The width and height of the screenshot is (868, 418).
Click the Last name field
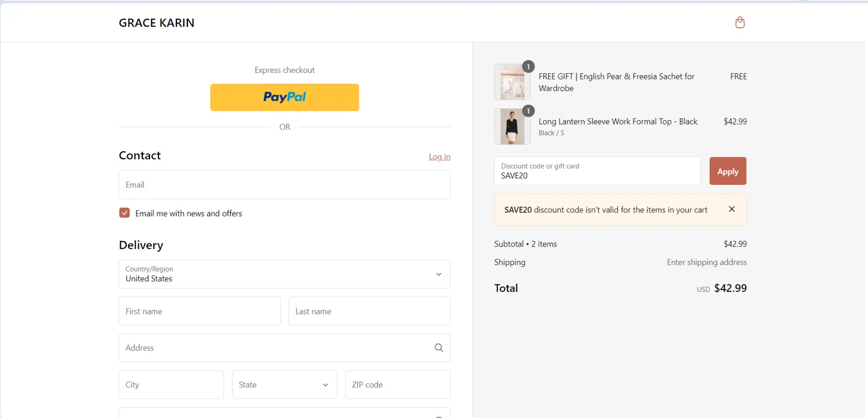click(x=369, y=311)
